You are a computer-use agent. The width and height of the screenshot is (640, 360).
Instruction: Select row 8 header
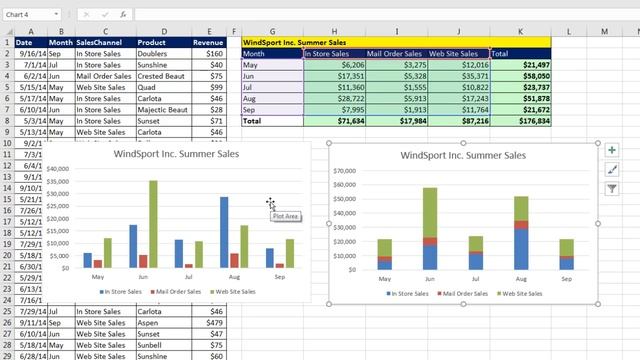pyautogui.click(x=7, y=121)
